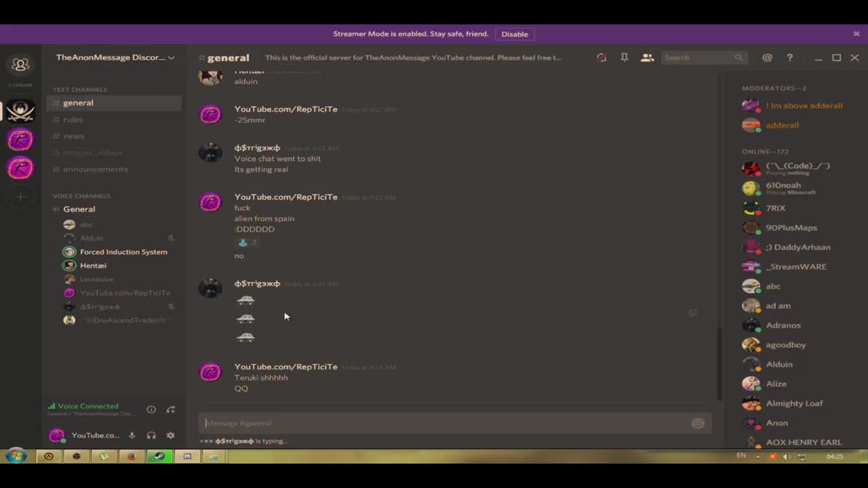Click the (¯\_(Code)_/¯) member avatar
The width and height of the screenshot is (868, 488).
point(751,168)
